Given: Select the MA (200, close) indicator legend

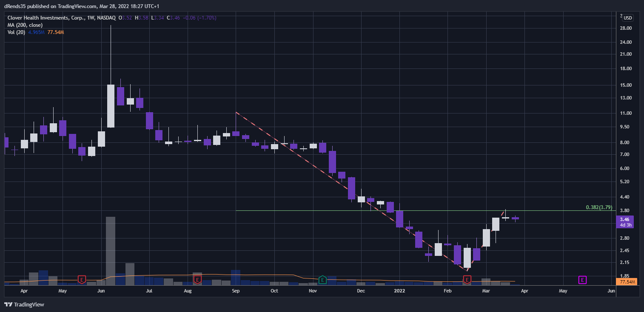Looking at the screenshot, I should (x=25, y=25).
